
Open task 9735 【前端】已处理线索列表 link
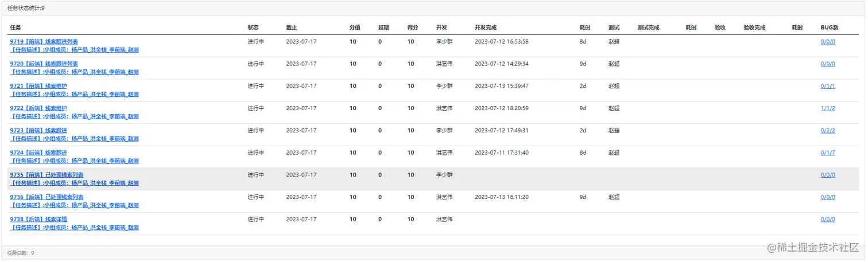coord(47,175)
